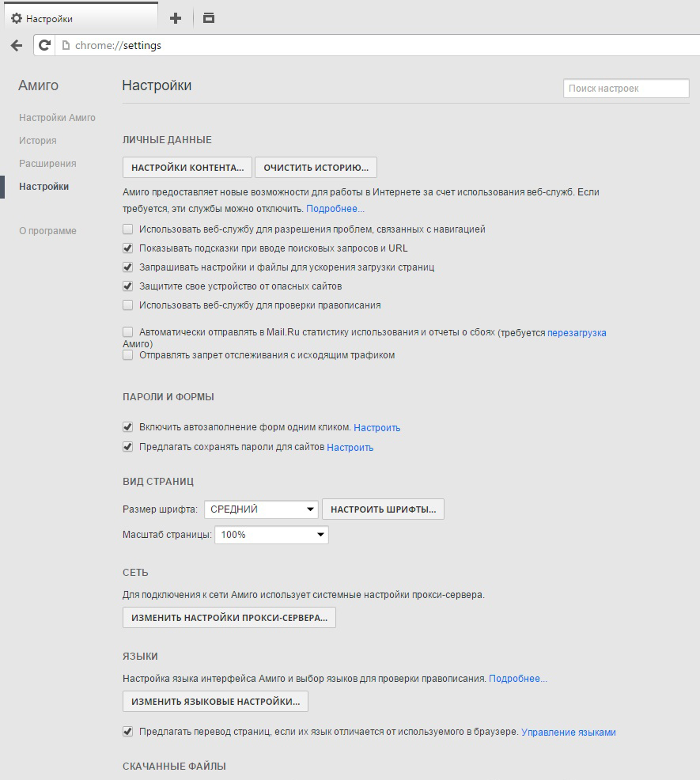Click the tab overview window icon
Screen dimensions: 700x780
pyautogui.click(x=209, y=18)
